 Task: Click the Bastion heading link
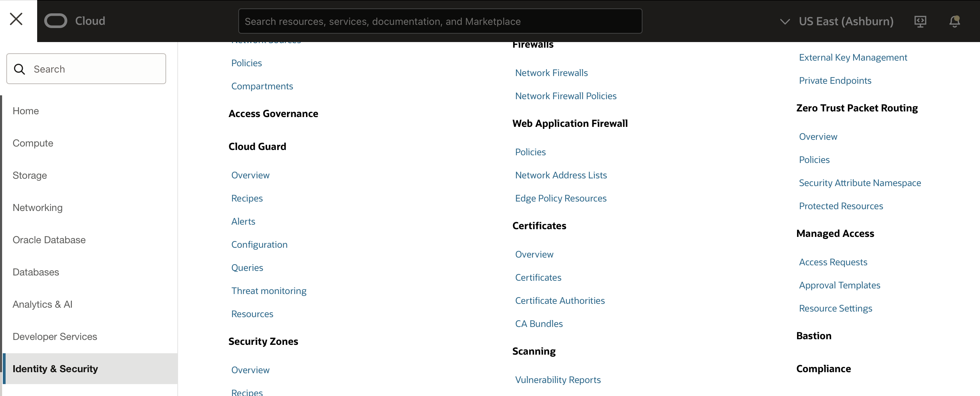click(814, 335)
